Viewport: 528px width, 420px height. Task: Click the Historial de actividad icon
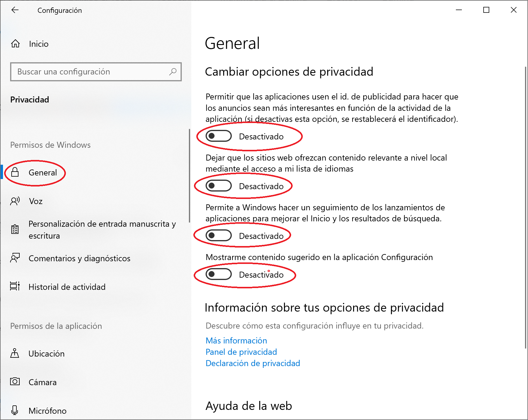(x=15, y=287)
